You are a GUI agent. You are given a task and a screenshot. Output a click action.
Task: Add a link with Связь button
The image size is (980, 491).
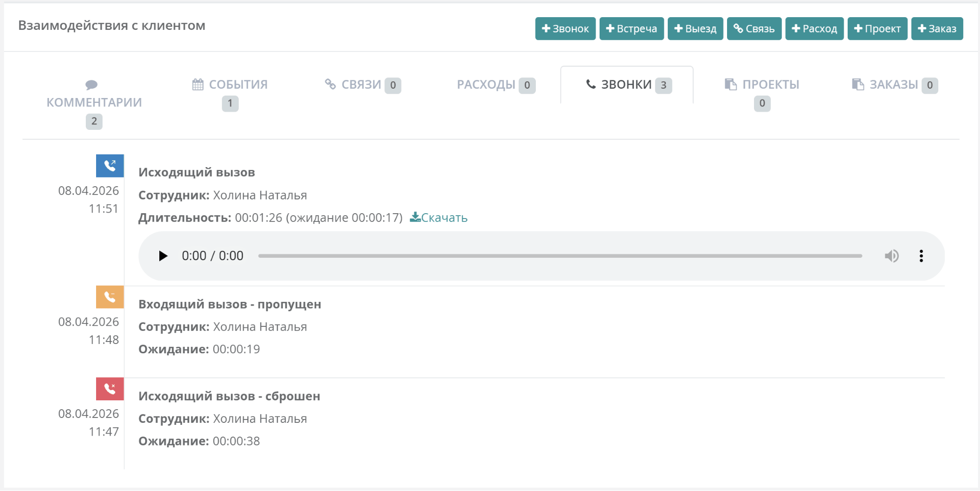[x=754, y=29]
